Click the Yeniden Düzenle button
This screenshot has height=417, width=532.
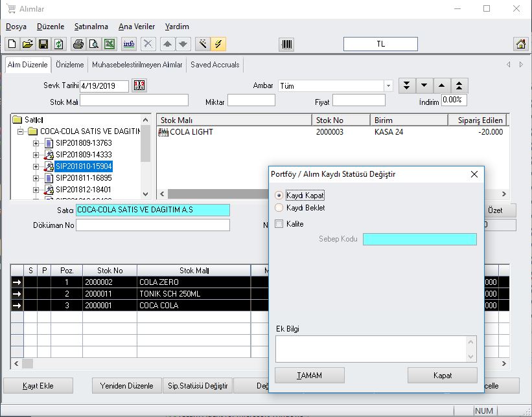click(126, 386)
